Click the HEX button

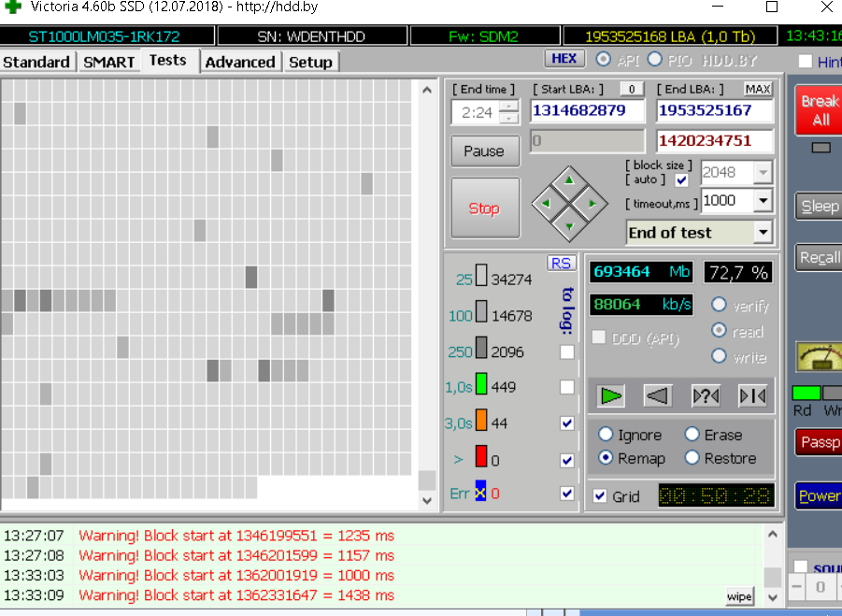564,59
